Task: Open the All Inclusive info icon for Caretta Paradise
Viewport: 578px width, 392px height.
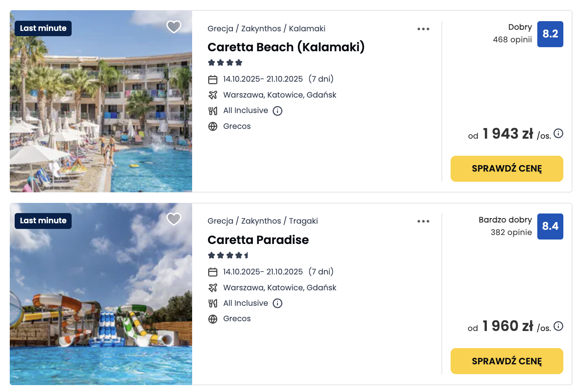Action: [x=277, y=303]
